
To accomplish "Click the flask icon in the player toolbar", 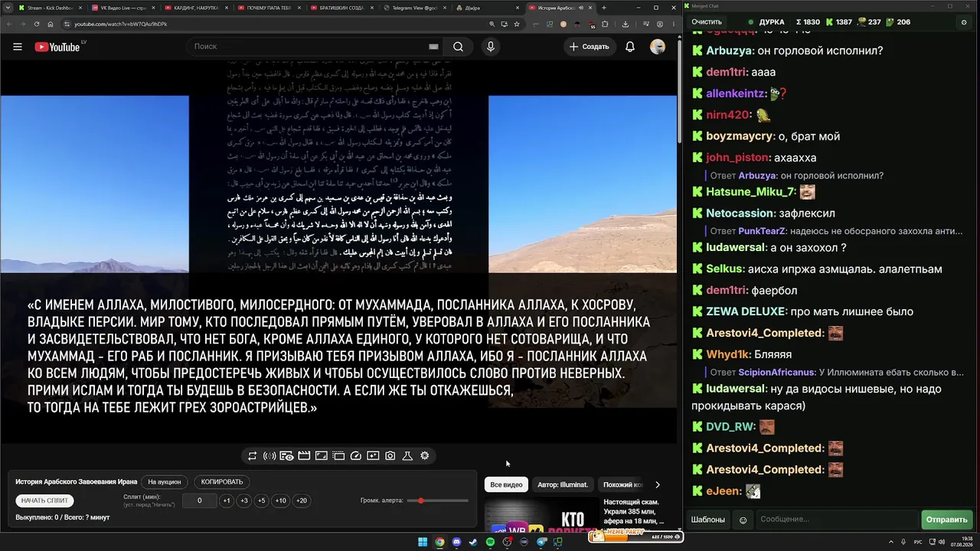I will tap(407, 456).
